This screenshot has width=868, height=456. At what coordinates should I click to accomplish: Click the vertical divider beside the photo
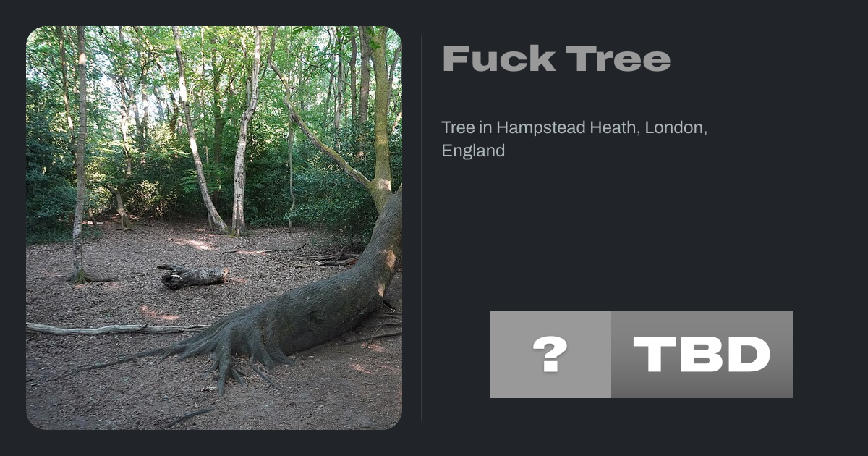tap(422, 228)
